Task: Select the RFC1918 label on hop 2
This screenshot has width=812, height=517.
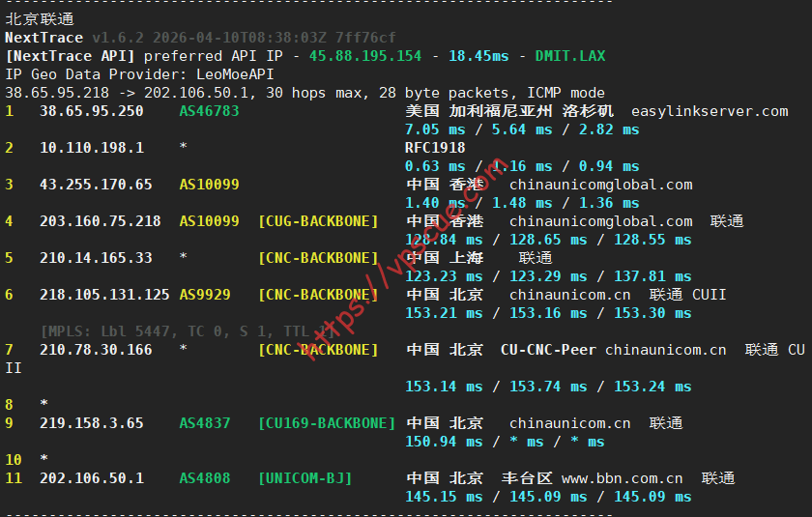Action: click(x=435, y=148)
